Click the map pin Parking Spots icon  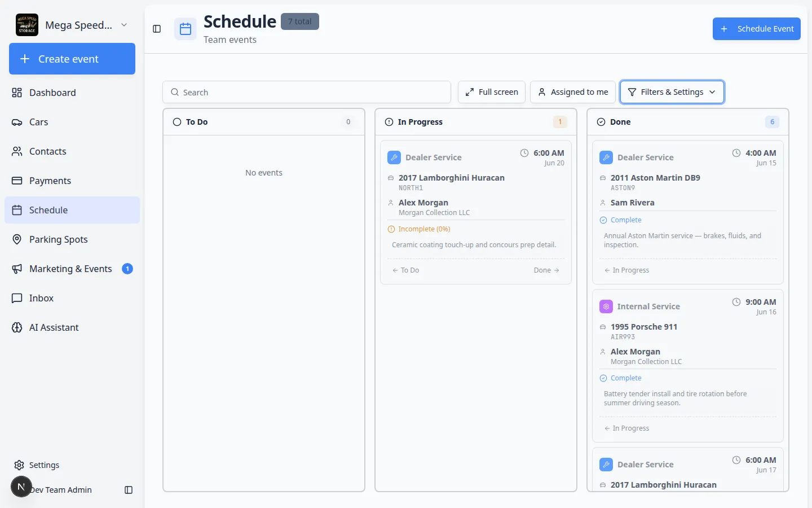17,239
